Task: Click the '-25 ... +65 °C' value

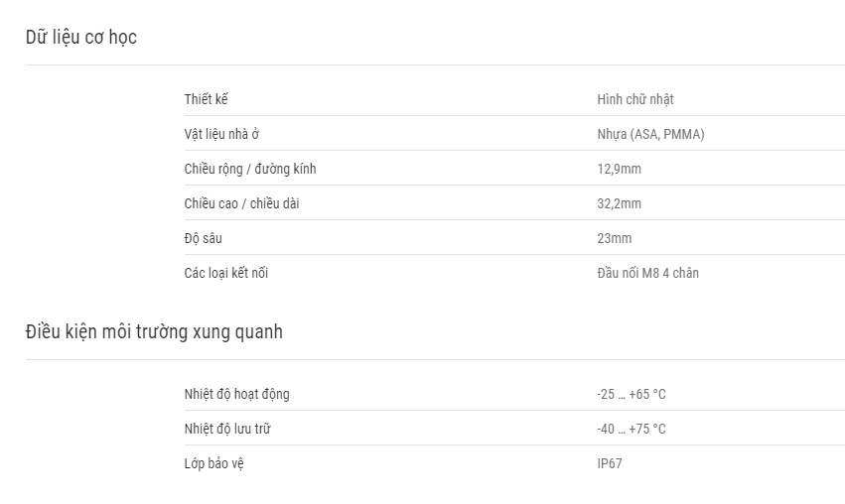Action: (x=632, y=394)
